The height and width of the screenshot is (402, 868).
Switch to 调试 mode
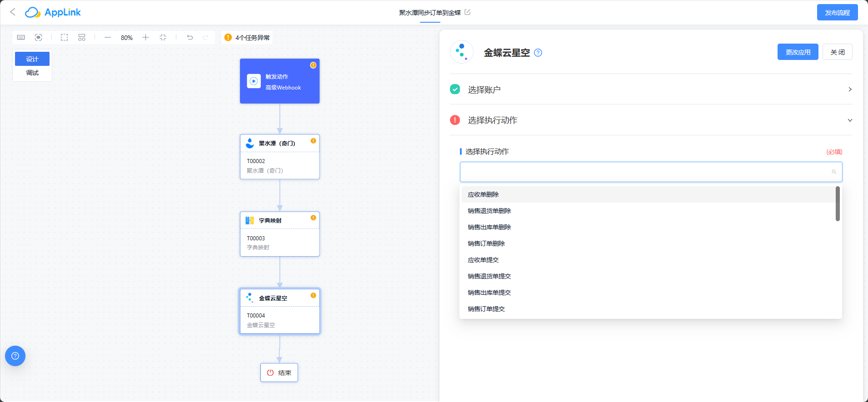32,73
